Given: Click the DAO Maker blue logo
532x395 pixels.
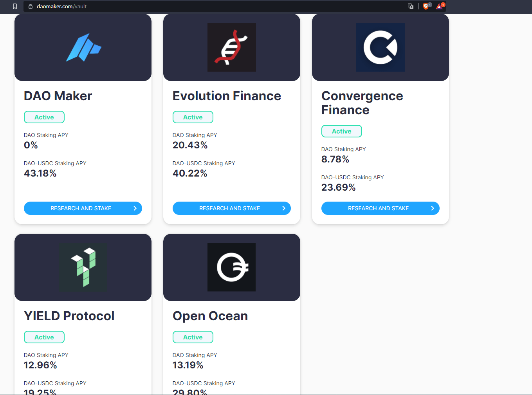Looking at the screenshot, I should tap(83, 47).
